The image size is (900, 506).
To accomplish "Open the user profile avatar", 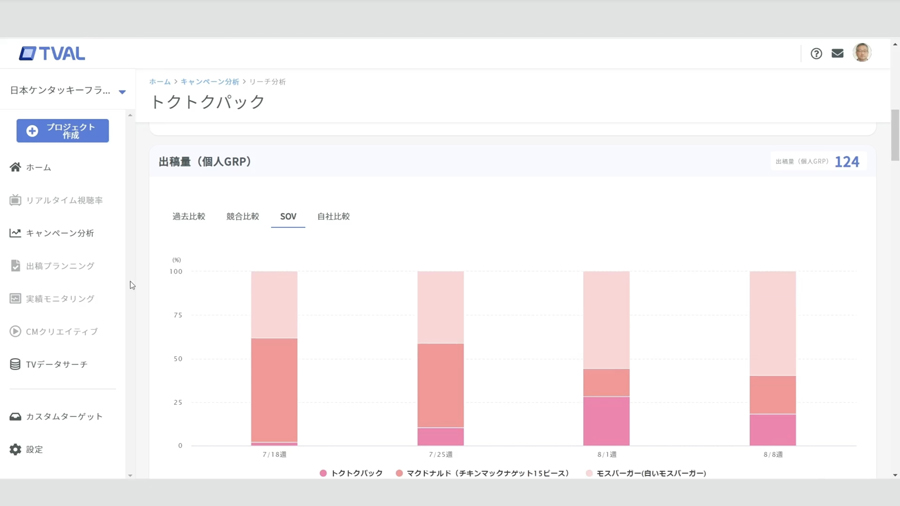I will tap(862, 53).
